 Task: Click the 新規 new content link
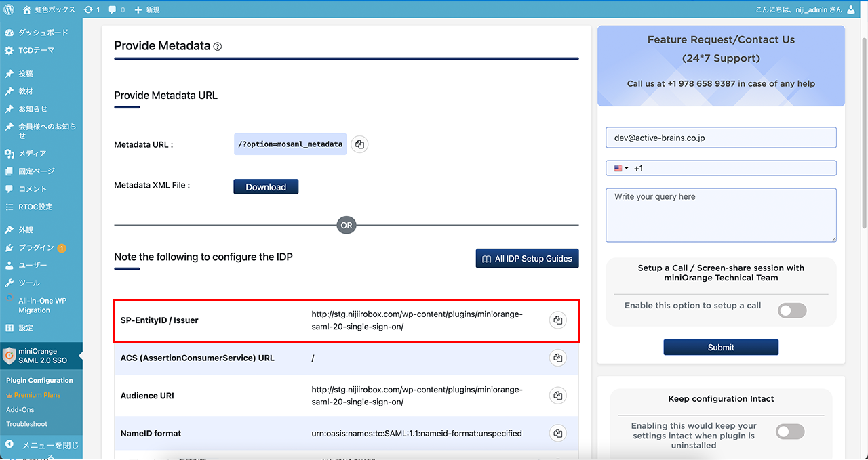pyautogui.click(x=147, y=9)
